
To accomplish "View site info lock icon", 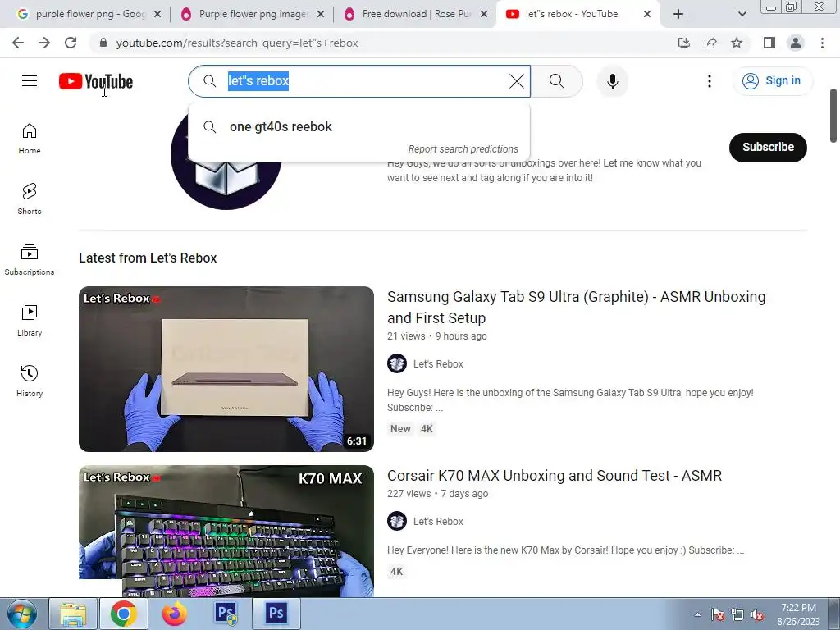I will pos(103,43).
